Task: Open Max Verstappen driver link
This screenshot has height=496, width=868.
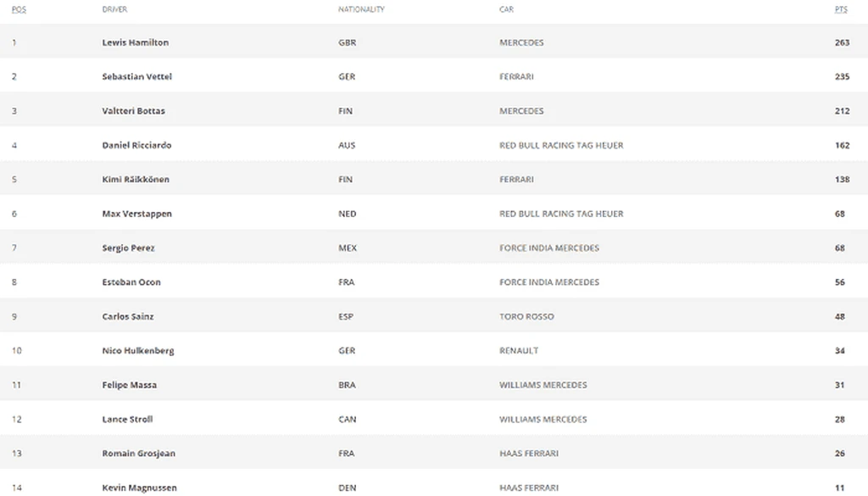Action: point(136,214)
